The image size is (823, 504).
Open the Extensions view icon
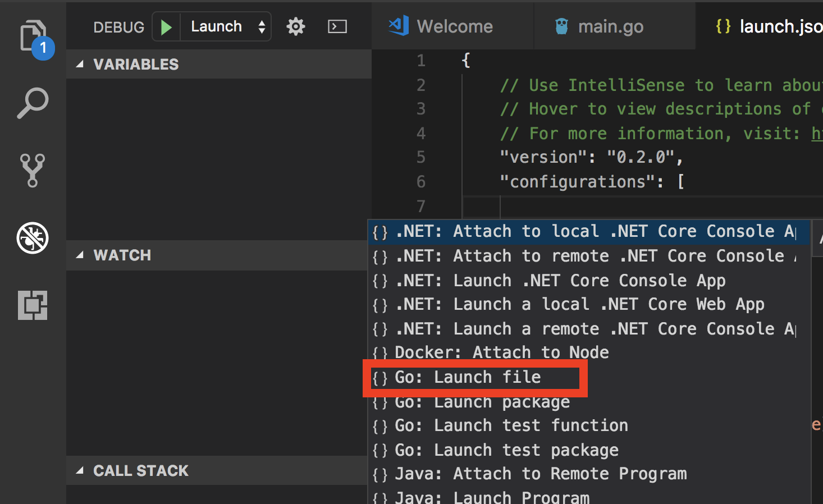[x=33, y=305]
